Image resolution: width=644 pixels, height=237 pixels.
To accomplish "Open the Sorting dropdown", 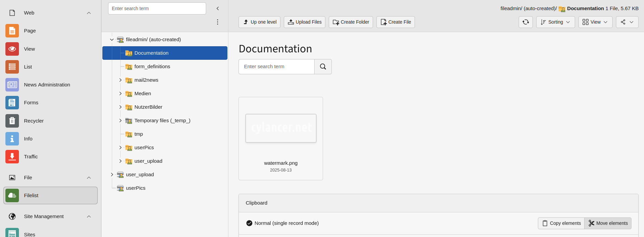I will coord(555,22).
